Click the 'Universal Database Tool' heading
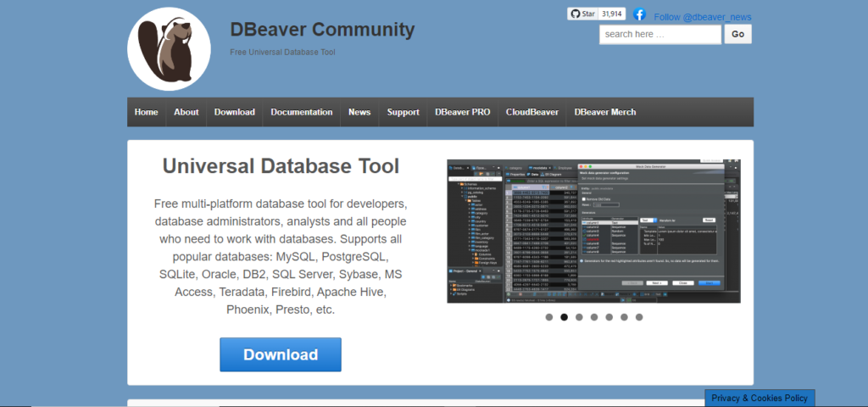The image size is (868, 407). click(281, 165)
